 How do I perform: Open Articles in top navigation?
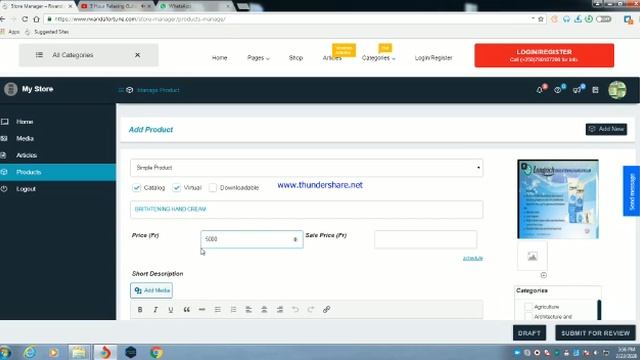coord(332,58)
